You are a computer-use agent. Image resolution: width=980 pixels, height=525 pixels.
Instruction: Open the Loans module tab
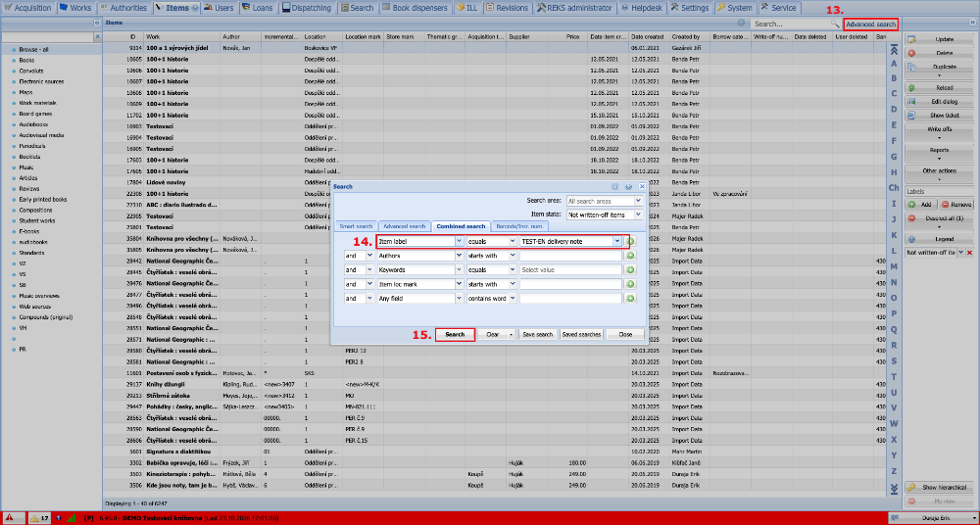256,8
